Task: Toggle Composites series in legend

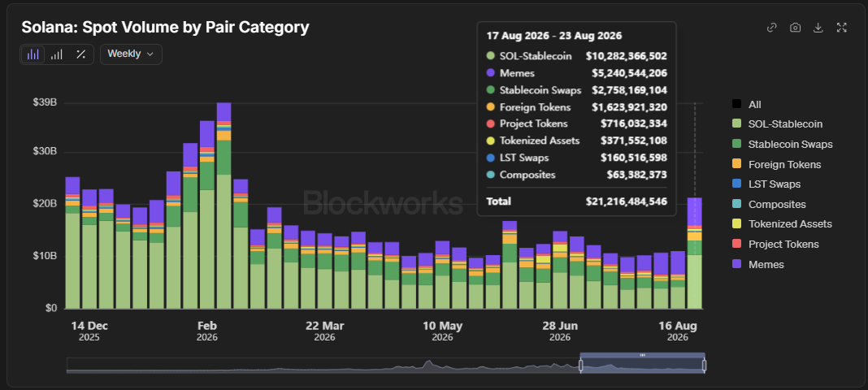Action: [x=768, y=204]
